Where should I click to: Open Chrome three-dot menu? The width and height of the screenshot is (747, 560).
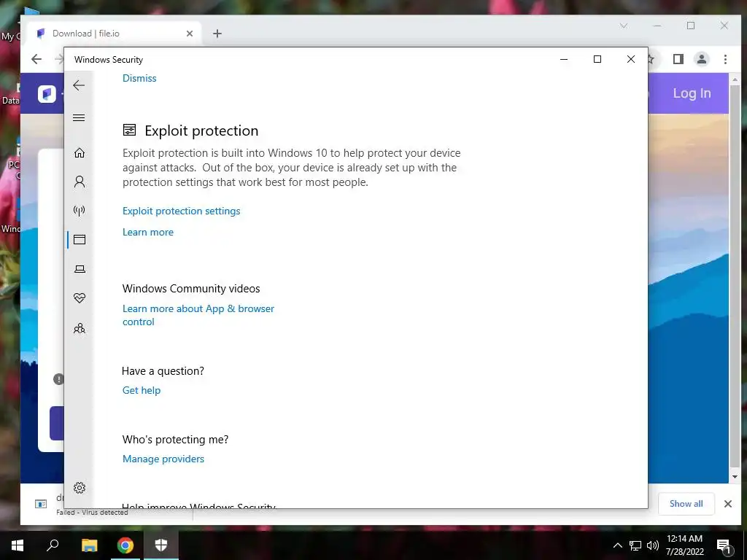click(726, 59)
